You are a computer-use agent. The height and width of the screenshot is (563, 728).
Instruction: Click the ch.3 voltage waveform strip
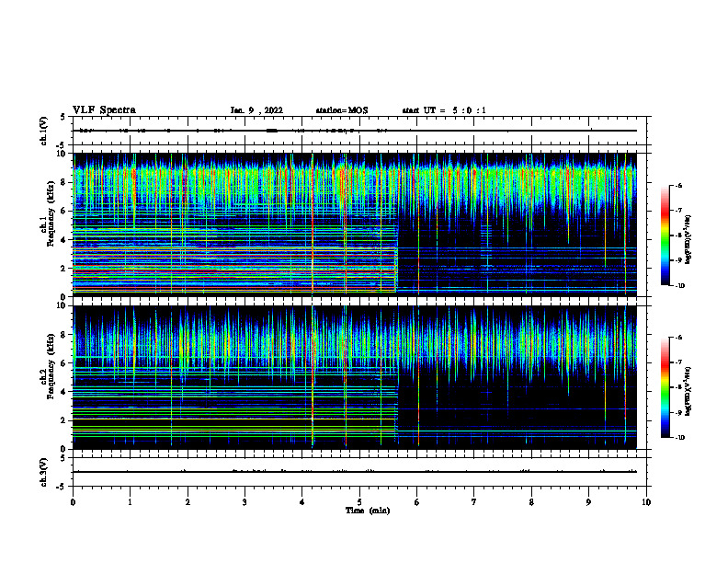[x=361, y=472]
